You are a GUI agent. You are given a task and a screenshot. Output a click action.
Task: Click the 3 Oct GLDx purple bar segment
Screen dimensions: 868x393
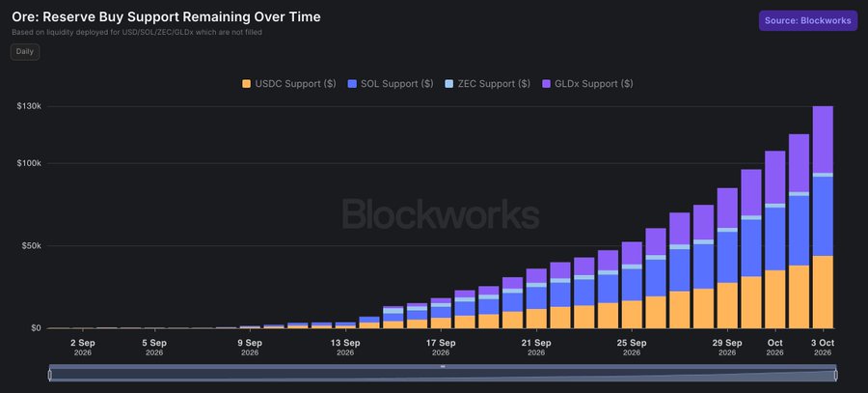[823, 140]
